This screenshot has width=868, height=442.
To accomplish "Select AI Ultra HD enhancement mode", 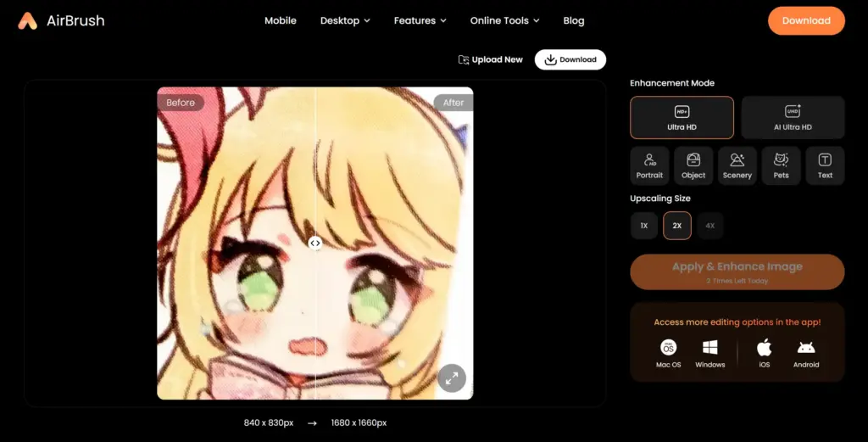I will (793, 117).
